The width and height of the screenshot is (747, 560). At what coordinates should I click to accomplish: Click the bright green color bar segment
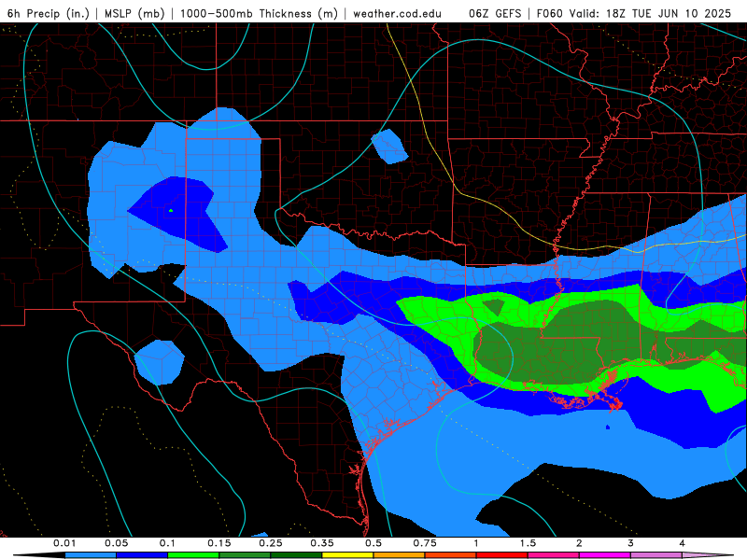coord(193,555)
